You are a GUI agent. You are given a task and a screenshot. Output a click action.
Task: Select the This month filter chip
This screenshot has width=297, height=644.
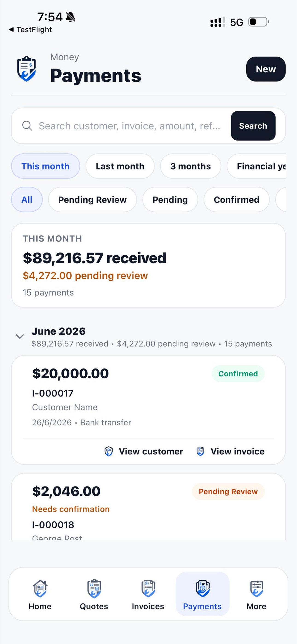pyautogui.click(x=46, y=166)
